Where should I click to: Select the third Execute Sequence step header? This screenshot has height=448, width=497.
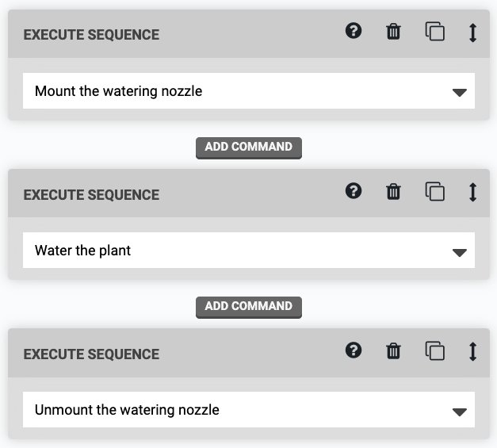(x=91, y=354)
